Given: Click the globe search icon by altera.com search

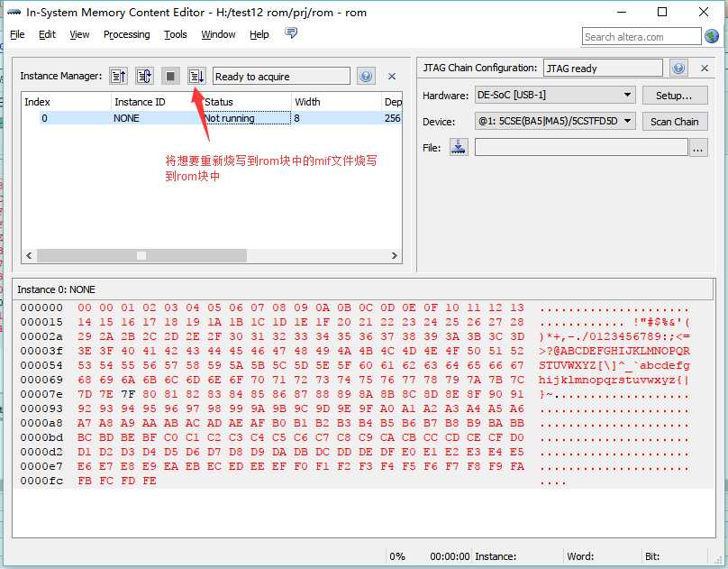Looking at the screenshot, I should (x=712, y=36).
